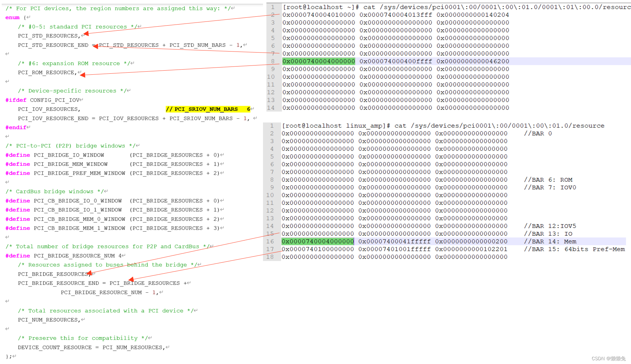Select the //BAR 0 comment label
631x364 pixels.
pos(538,133)
